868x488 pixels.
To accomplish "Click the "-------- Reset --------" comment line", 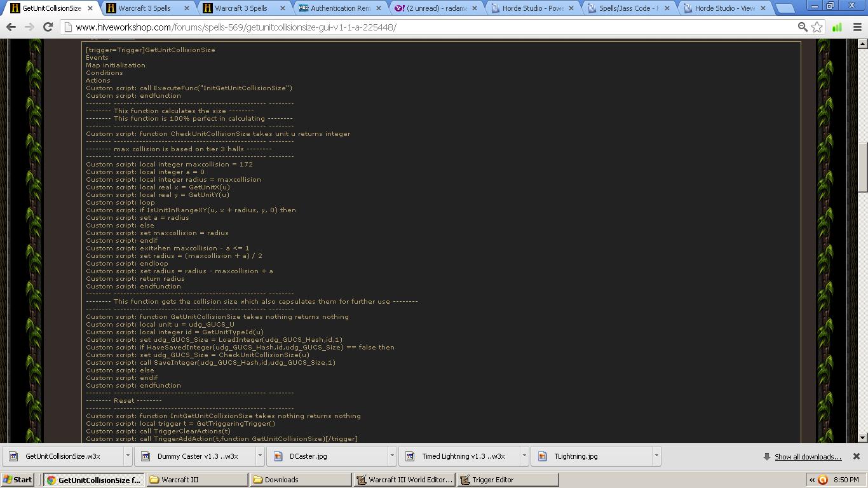I will (124, 400).
